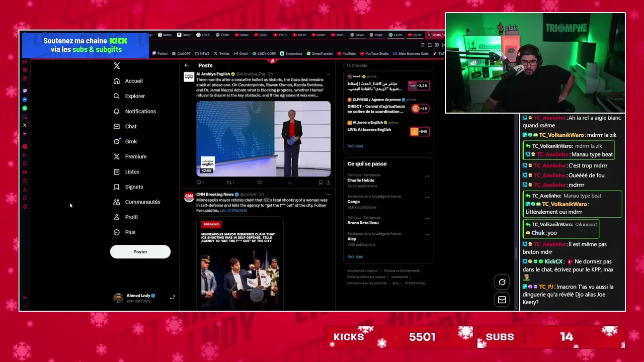
Task: Open the Notifications page
Action: click(135, 111)
